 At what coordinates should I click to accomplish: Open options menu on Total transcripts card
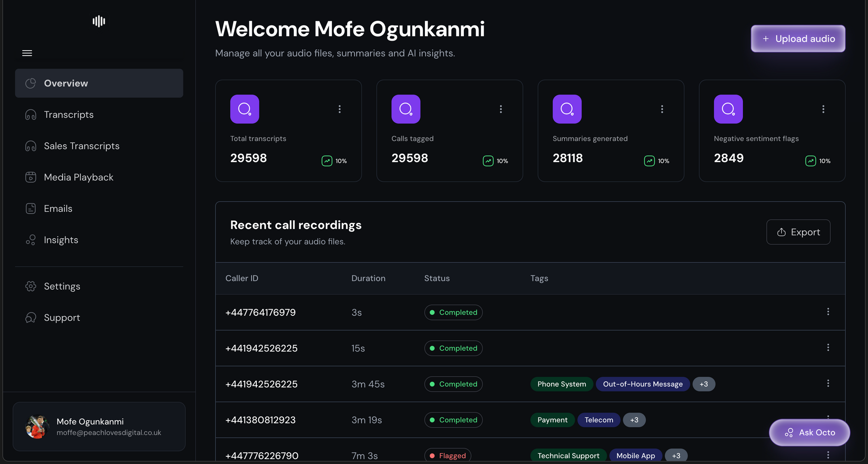point(340,109)
